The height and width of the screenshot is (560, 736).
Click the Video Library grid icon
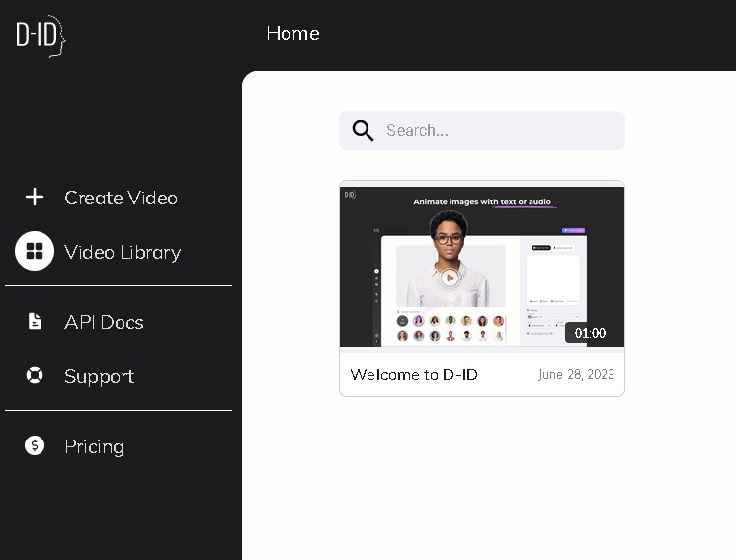(35, 251)
